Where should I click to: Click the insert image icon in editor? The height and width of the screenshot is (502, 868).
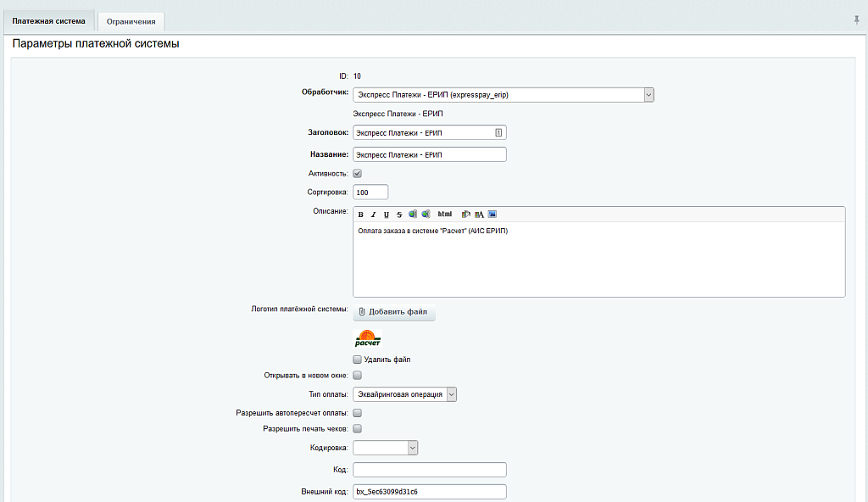(492, 215)
